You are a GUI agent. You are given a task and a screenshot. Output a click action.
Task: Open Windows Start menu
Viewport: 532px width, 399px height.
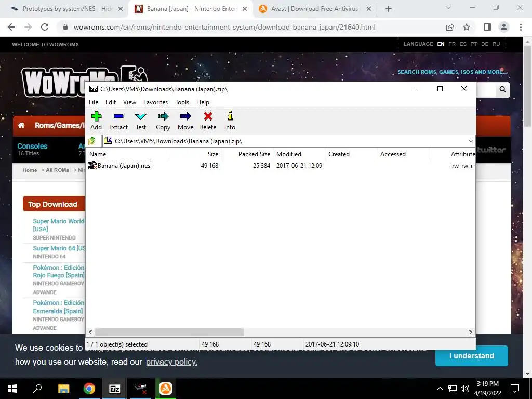coord(12,389)
